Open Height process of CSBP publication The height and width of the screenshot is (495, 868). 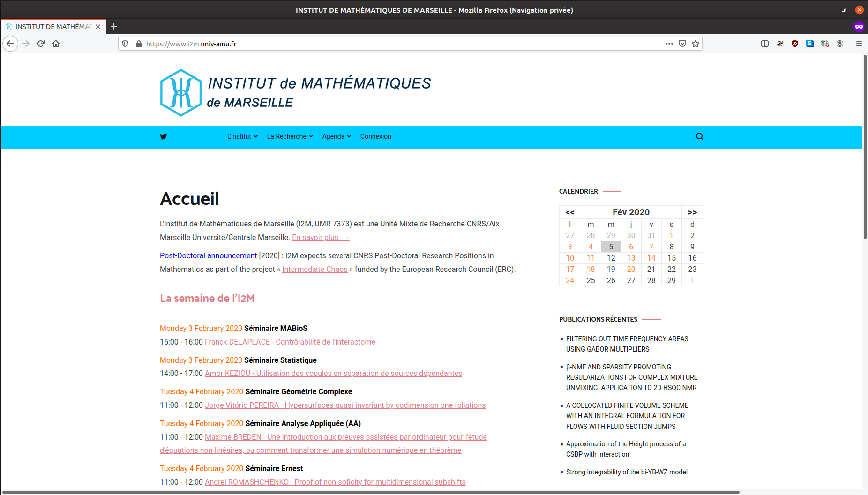pyautogui.click(x=626, y=449)
